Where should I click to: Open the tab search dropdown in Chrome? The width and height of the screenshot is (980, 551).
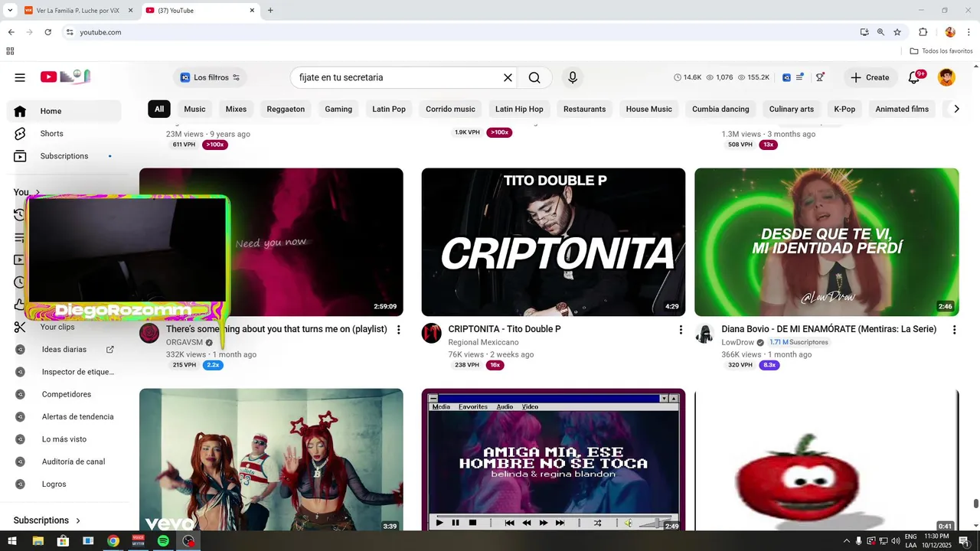click(x=10, y=10)
